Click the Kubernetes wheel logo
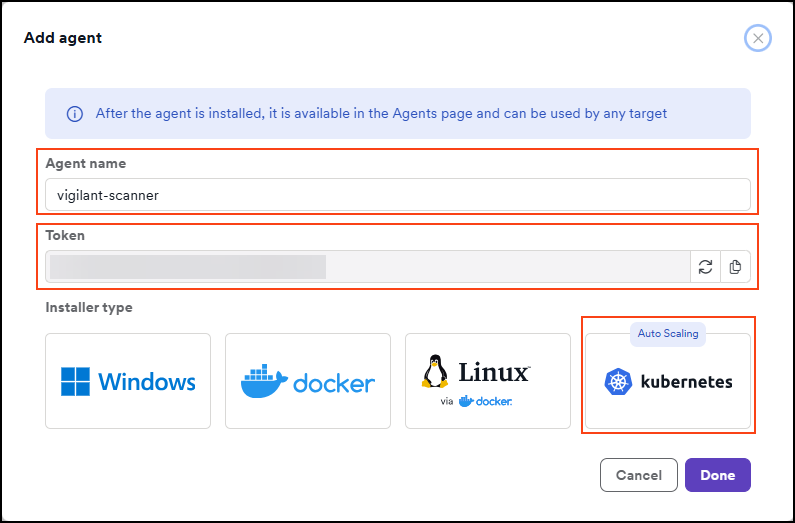 tap(619, 382)
